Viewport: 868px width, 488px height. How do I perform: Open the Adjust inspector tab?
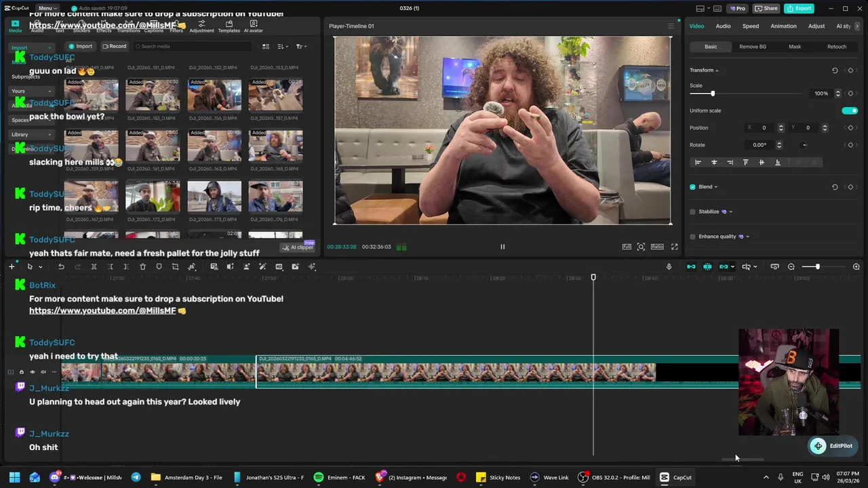pyautogui.click(x=816, y=26)
